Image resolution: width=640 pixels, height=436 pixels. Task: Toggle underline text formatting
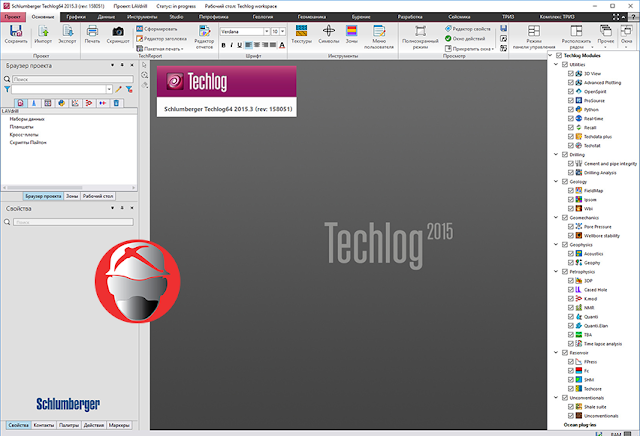pos(240,45)
